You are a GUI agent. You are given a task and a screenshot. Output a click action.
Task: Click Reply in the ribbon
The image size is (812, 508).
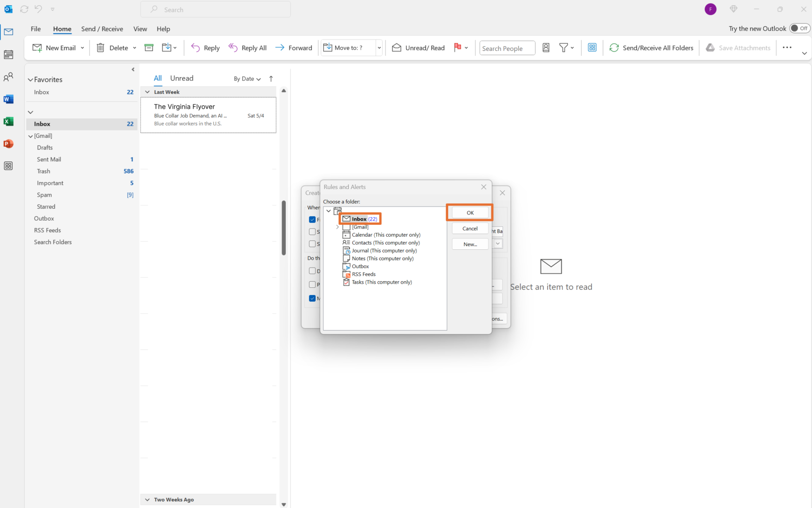tap(205, 48)
